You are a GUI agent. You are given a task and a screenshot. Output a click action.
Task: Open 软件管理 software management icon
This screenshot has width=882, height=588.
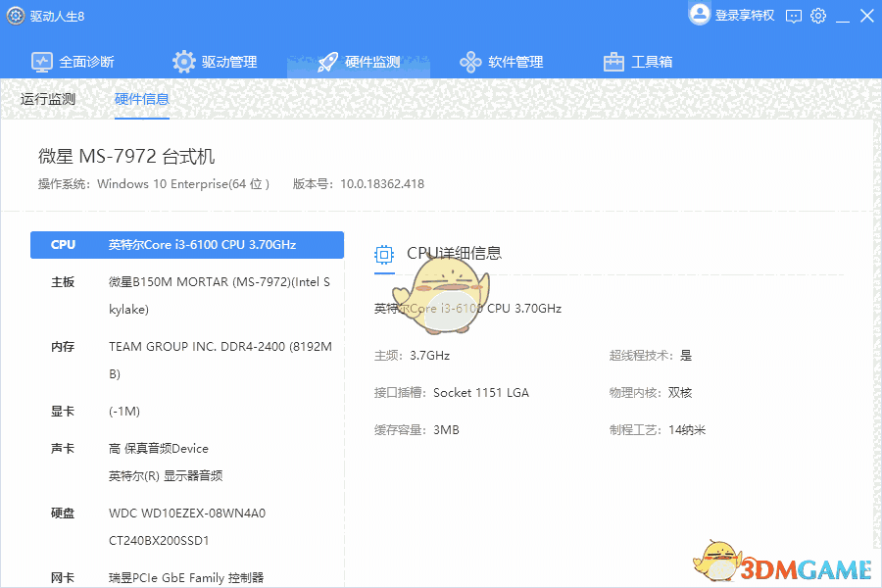[x=469, y=61]
